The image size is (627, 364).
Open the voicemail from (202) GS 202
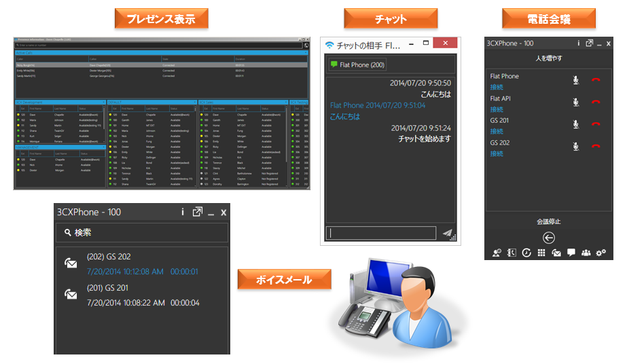click(x=109, y=263)
